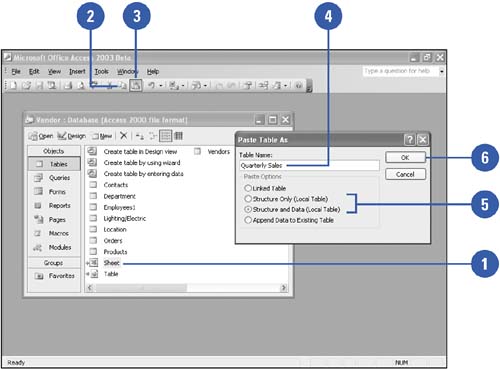Click Design button in database window toolbar
Viewport: 500px width, 369px height.
tap(72, 136)
